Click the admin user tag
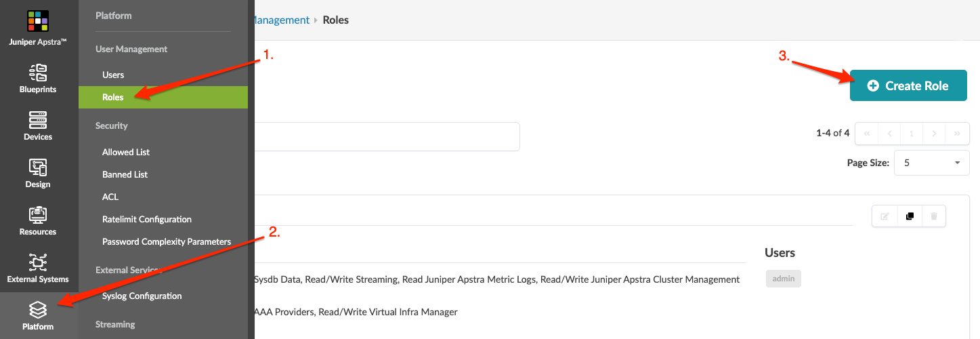Image resolution: width=980 pixels, height=339 pixels. click(784, 279)
